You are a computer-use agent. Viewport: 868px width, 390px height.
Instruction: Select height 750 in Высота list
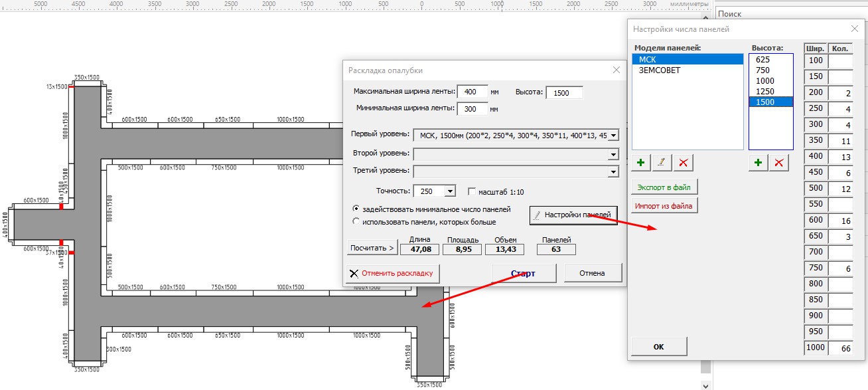pos(771,70)
